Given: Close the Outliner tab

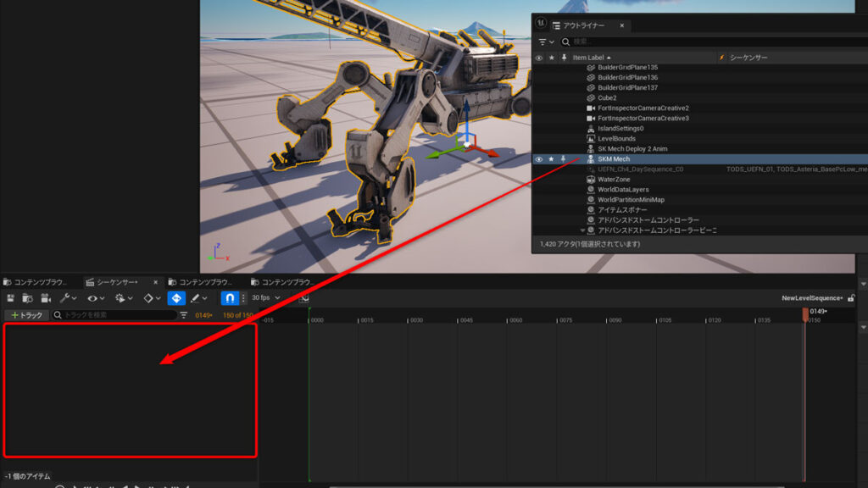Looking at the screenshot, I should [x=621, y=25].
